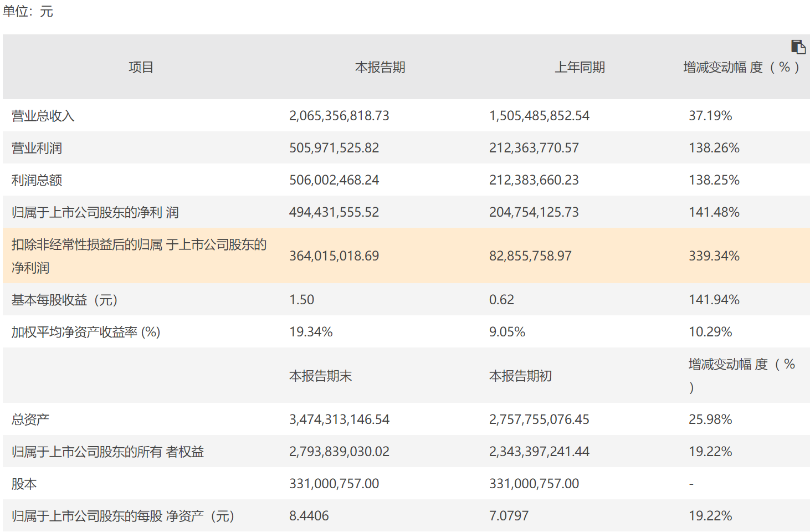This screenshot has height=532, width=810.
Task: Select the 本报告期 column header
Action: (x=380, y=68)
